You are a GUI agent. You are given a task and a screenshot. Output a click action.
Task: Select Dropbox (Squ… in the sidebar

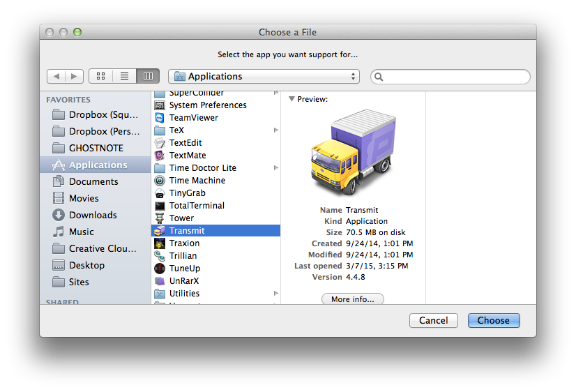click(96, 114)
